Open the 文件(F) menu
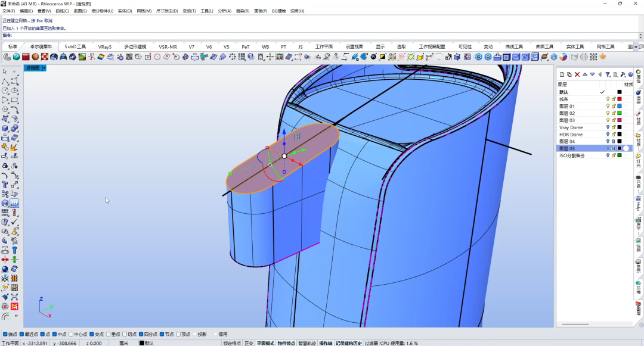Image resolution: width=644 pixels, height=346 pixels. (x=8, y=11)
